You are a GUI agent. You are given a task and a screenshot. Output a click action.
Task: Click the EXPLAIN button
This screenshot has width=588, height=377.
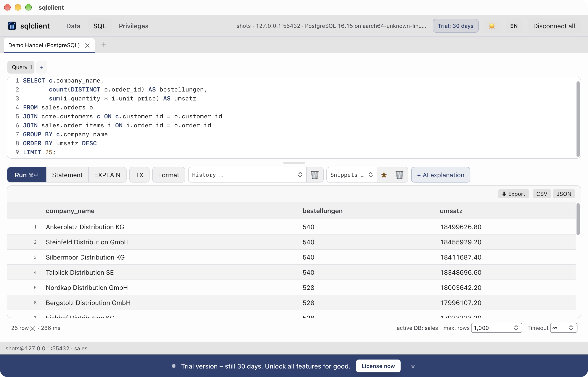tap(107, 175)
